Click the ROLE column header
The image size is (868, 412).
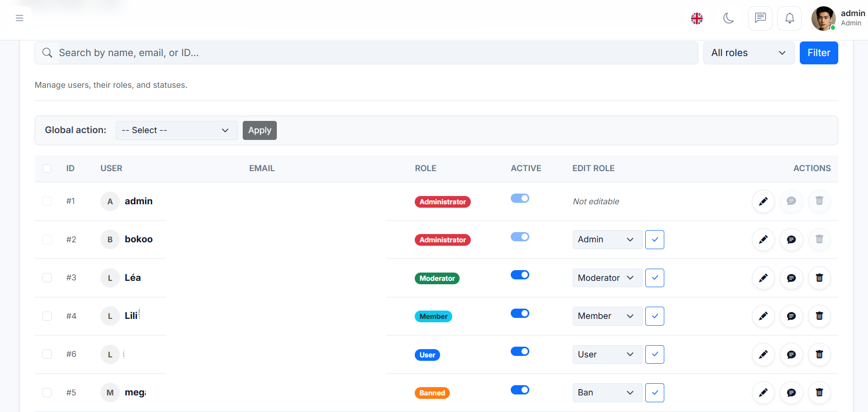click(x=425, y=168)
